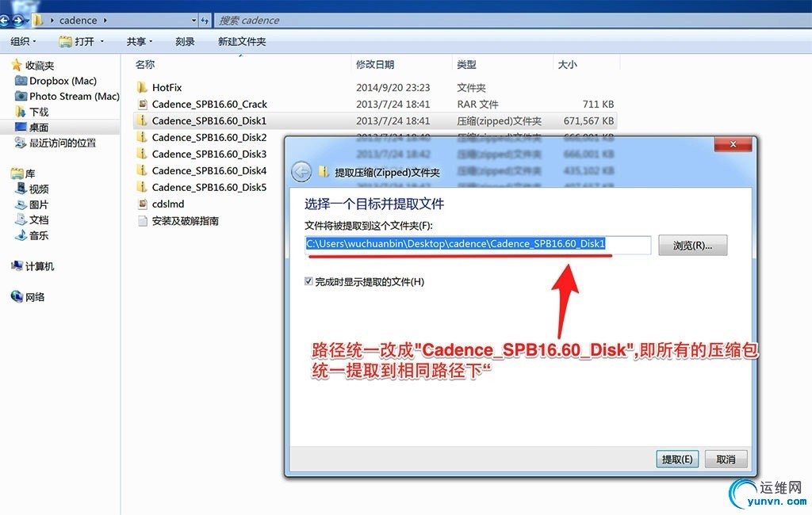Open 最近访问的位置 in sidebar
The width and height of the screenshot is (812, 515).
(x=56, y=143)
